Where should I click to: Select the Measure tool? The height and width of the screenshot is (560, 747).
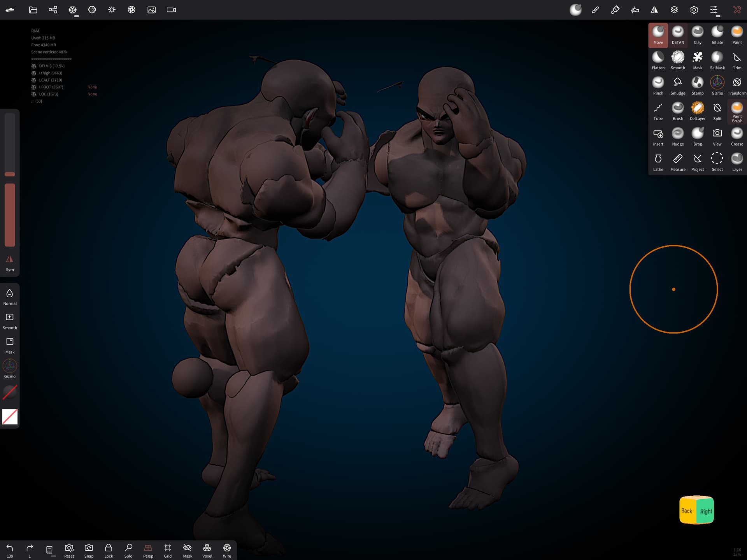(x=677, y=162)
